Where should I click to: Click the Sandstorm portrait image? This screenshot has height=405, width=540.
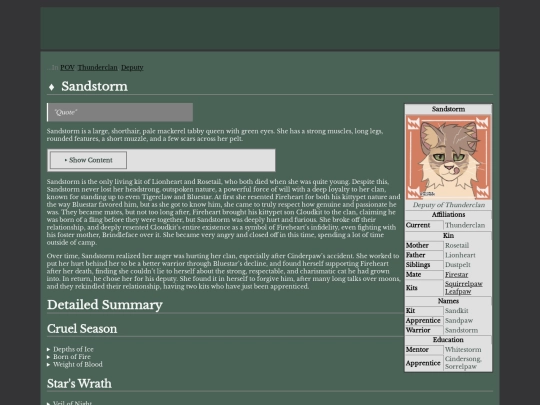[x=448, y=157]
